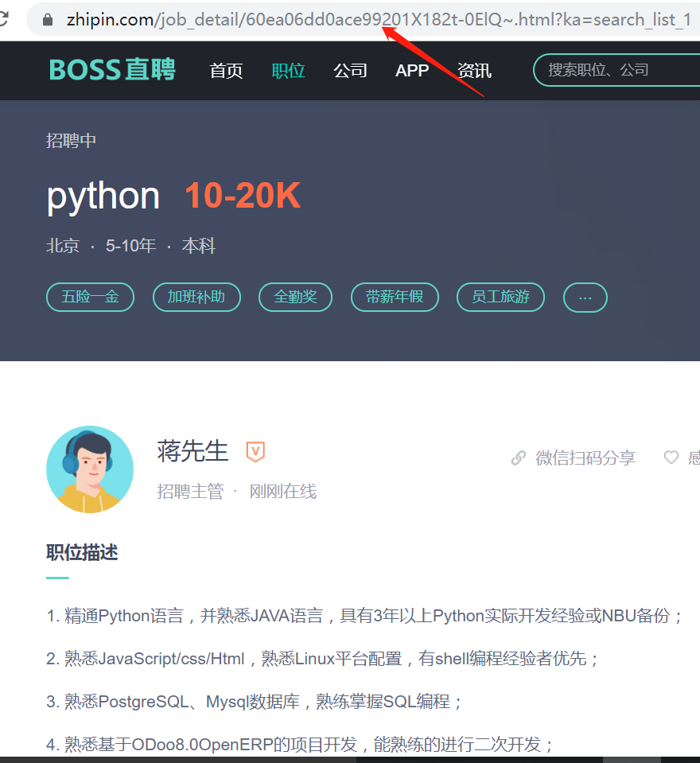
Task: Click the 带薪年假 benefit tag
Action: 395,297
